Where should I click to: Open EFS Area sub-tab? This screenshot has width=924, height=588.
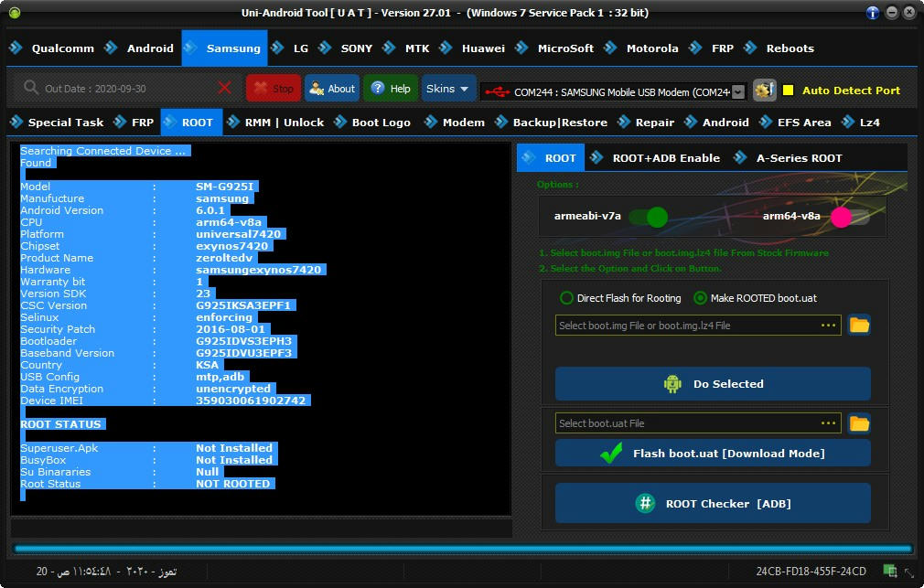(x=796, y=123)
